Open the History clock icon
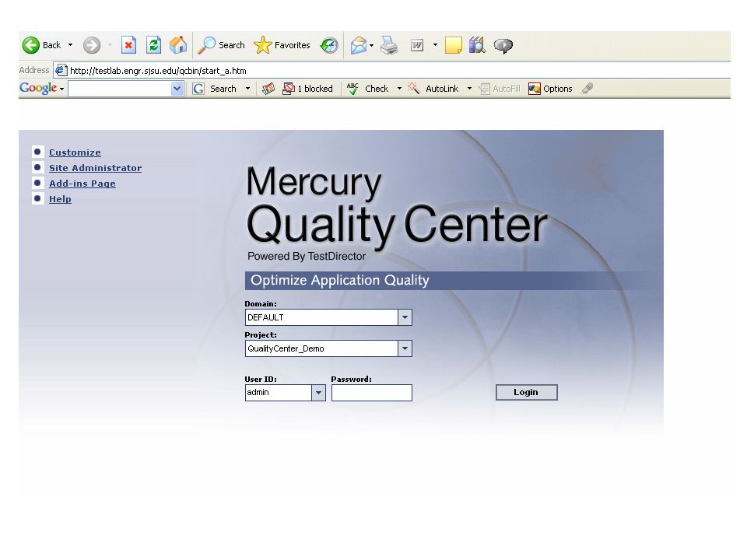This screenshot has width=747, height=560. 328,45
